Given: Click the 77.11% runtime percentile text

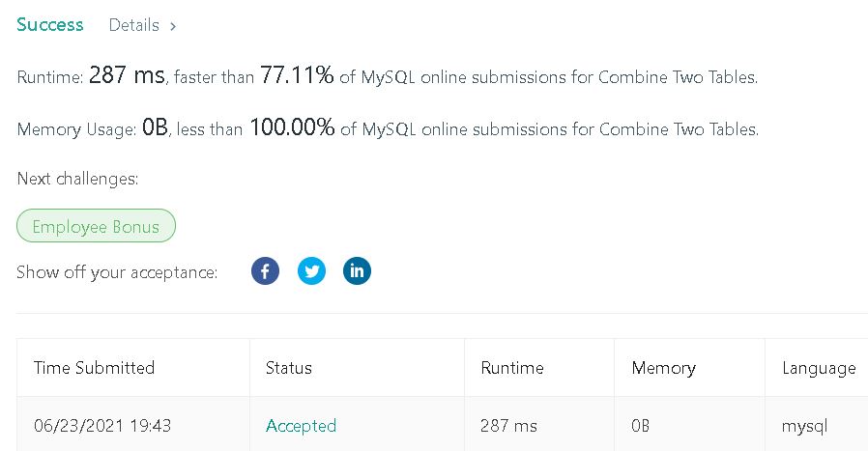Looking at the screenshot, I should point(297,74).
